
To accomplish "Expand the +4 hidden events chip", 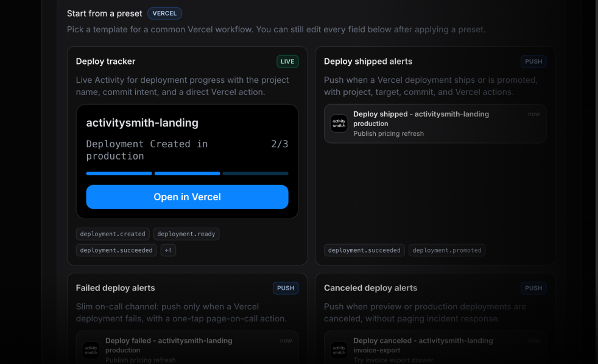I will 168,250.
